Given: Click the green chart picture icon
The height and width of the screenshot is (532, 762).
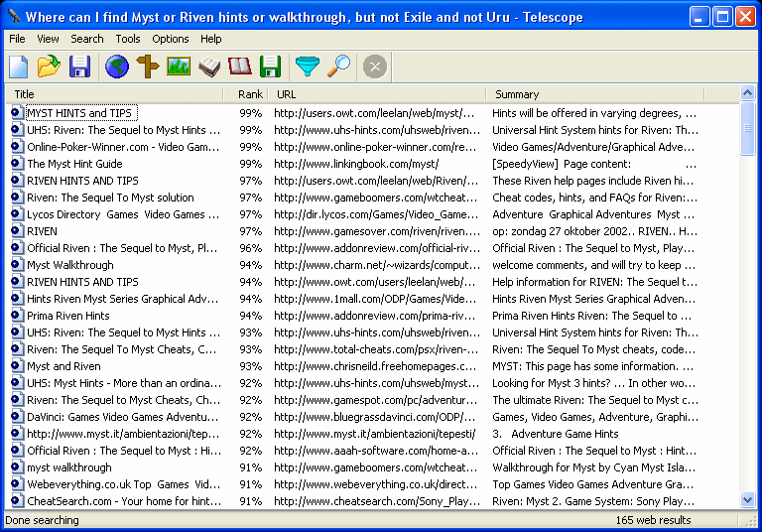Looking at the screenshot, I should tap(179, 66).
